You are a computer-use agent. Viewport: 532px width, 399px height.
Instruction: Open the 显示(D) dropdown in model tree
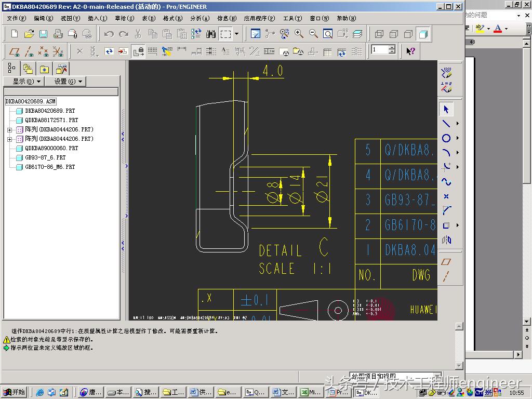(x=23, y=82)
